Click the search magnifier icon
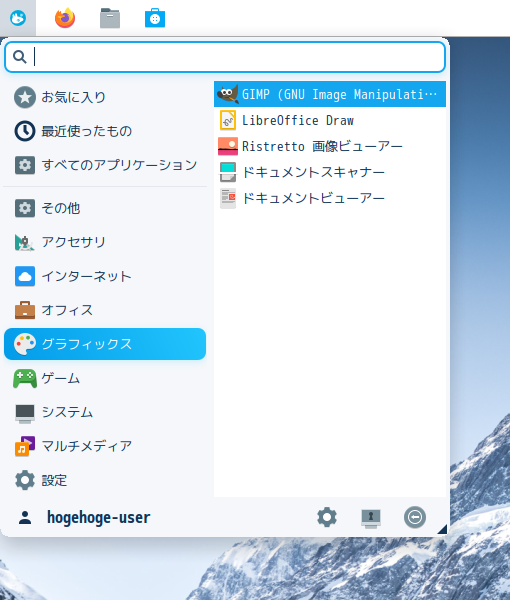This screenshot has height=600, width=510. click(x=20, y=57)
